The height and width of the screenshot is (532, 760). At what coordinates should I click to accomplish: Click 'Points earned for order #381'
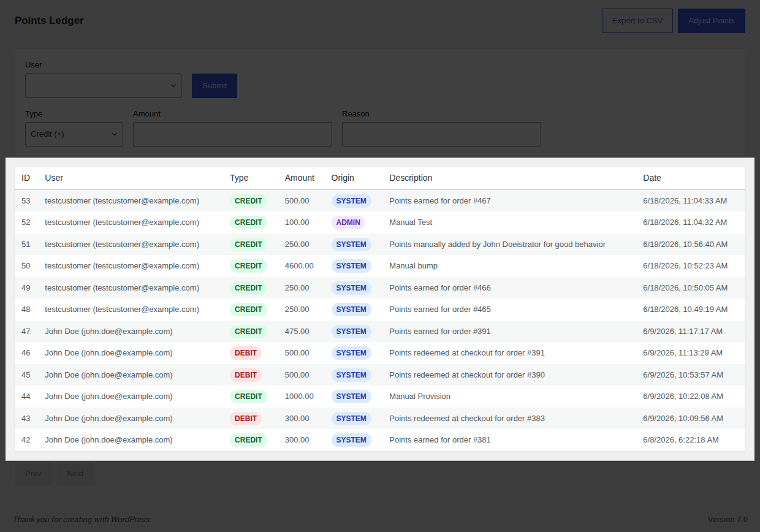click(x=440, y=440)
